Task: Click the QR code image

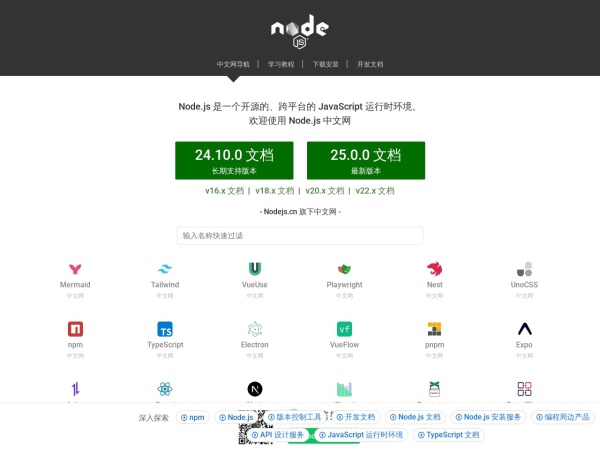Action: tap(256, 427)
